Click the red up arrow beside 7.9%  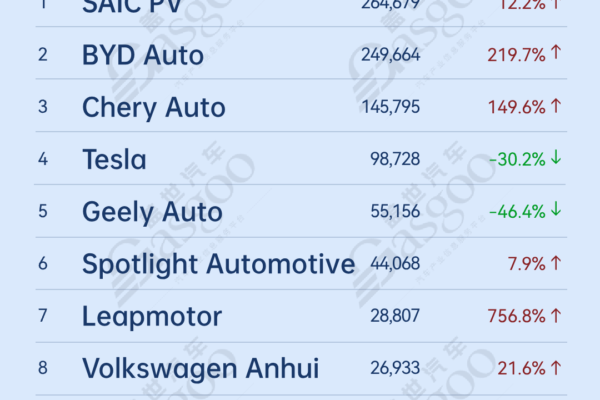tap(556, 264)
